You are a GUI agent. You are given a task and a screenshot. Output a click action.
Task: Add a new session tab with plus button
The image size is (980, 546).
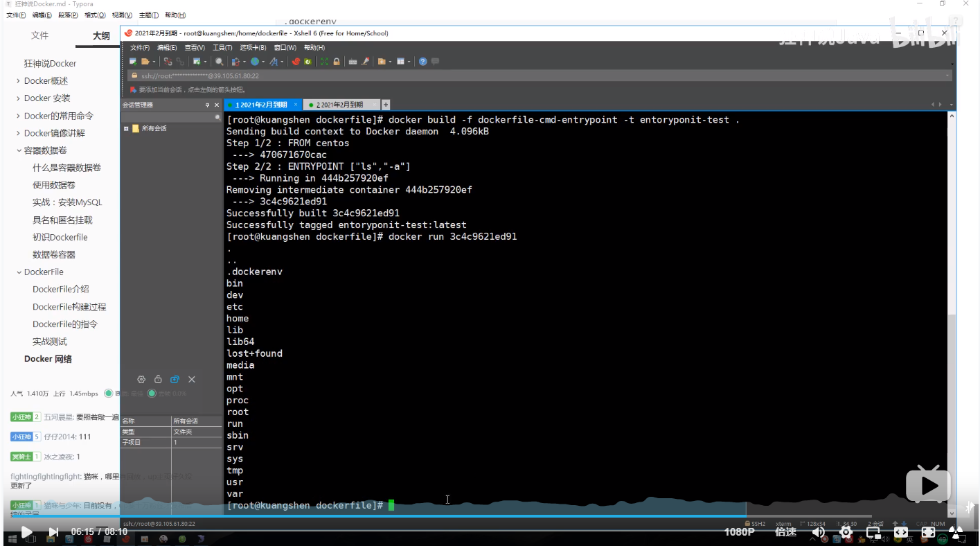point(386,105)
